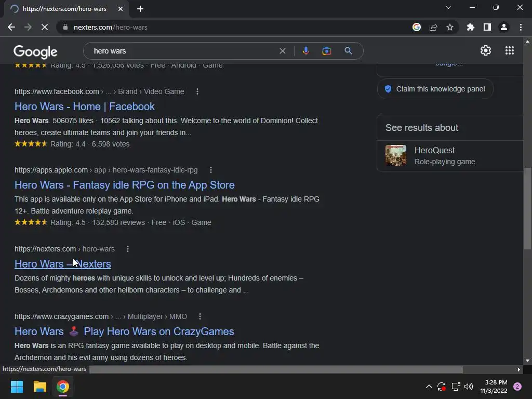Open more options for nexters.com result
The image size is (532, 399).
pyautogui.click(x=128, y=249)
